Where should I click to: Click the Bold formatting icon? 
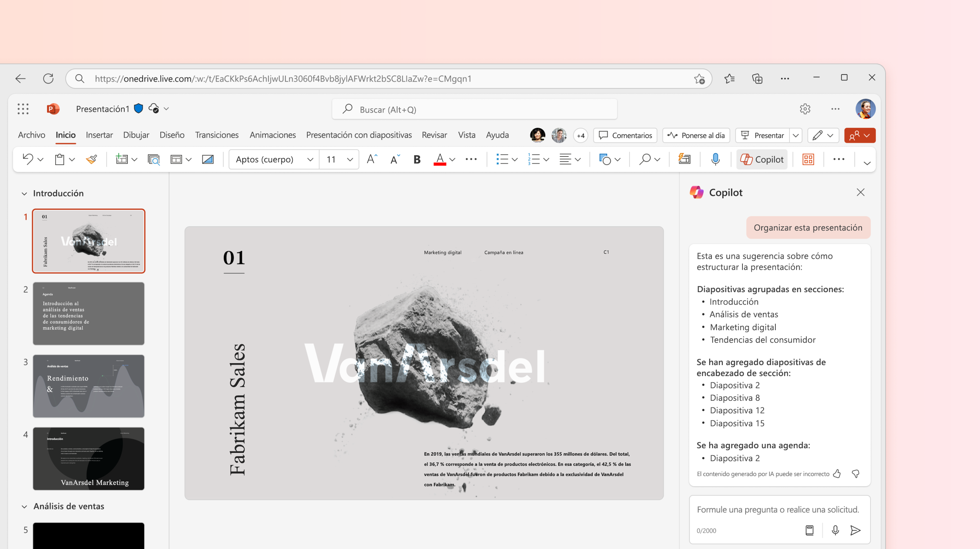(x=417, y=160)
